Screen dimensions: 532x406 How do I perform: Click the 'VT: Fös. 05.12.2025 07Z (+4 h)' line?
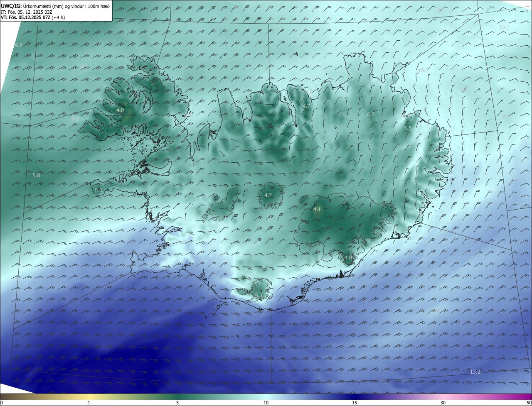33,17
